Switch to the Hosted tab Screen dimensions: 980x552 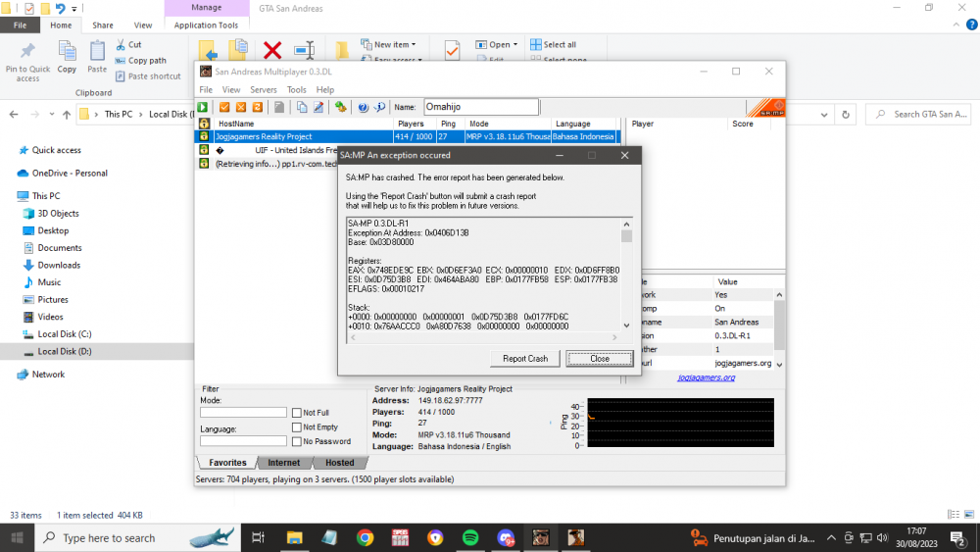pos(339,463)
